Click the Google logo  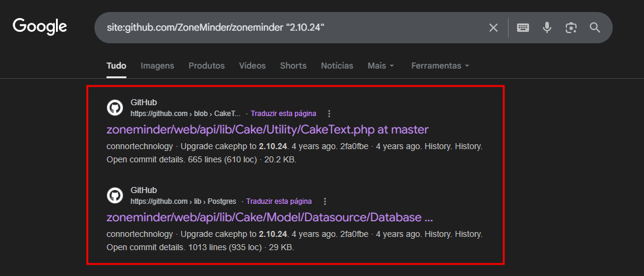pos(40,27)
